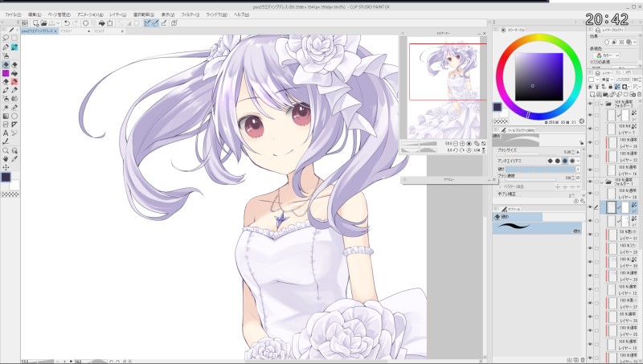Click the Redo arrow in command bar
This screenshot has height=364, width=643.
pyautogui.click(x=75, y=23)
